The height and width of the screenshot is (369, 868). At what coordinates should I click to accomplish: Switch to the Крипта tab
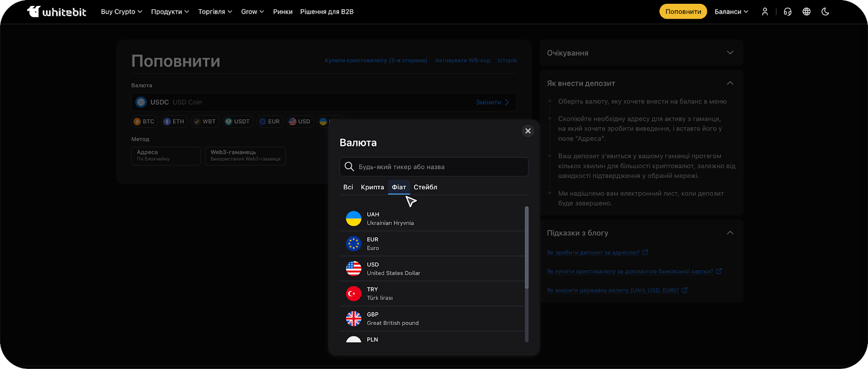(x=372, y=187)
